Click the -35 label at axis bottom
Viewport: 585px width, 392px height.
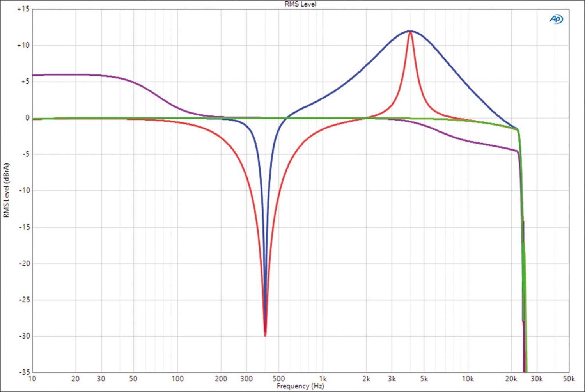[x=24, y=372]
